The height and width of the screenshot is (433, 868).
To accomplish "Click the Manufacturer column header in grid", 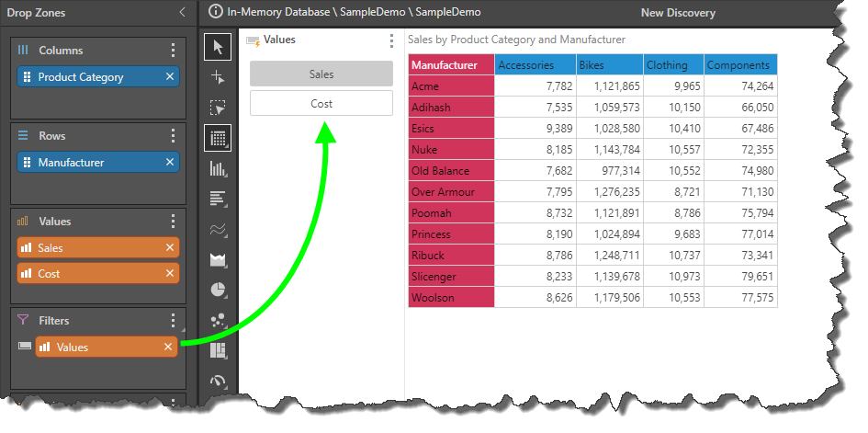I will tap(451, 65).
